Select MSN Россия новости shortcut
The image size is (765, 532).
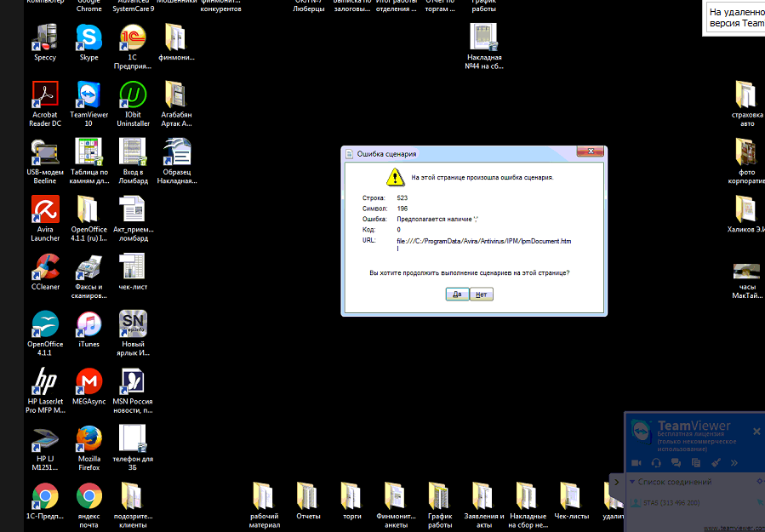pos(133,391)
